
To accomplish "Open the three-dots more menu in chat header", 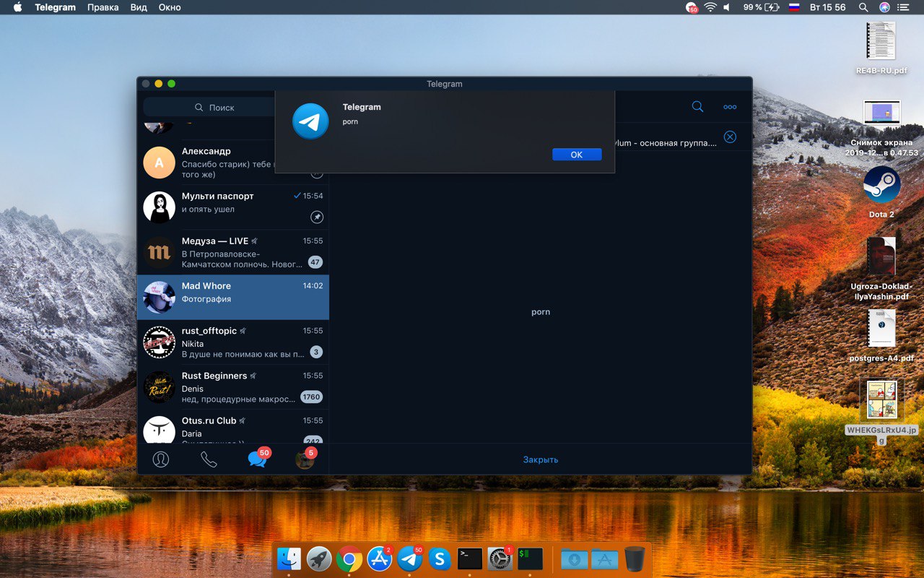I will tap(730, 107).
